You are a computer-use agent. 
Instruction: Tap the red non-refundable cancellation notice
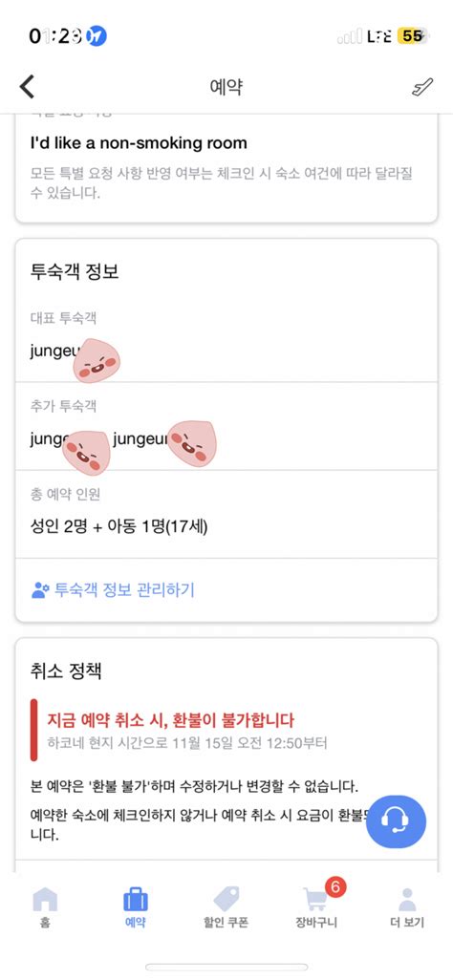[x=170, y=720]
